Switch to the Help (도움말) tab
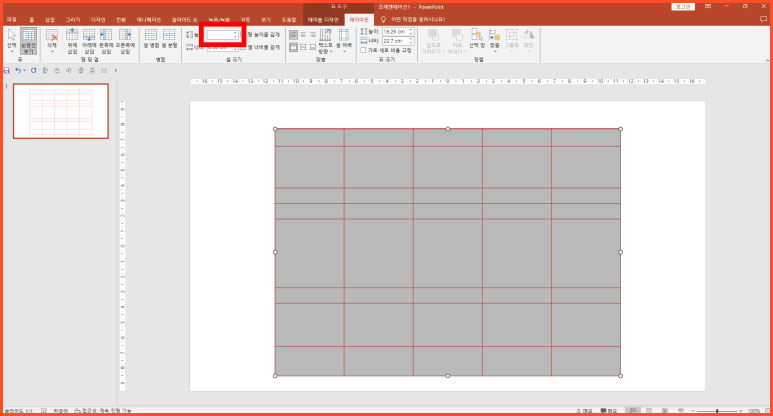Screen dimensions: 773x416 289,20
